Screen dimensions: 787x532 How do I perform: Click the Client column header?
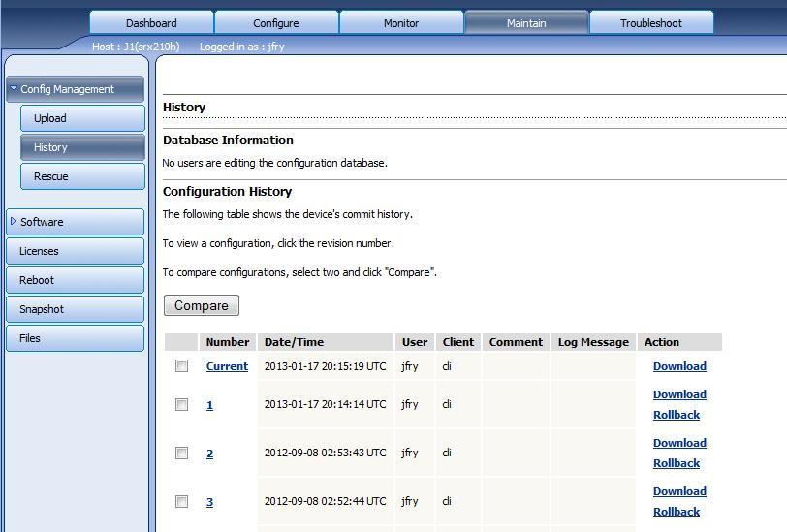point(458,342)
